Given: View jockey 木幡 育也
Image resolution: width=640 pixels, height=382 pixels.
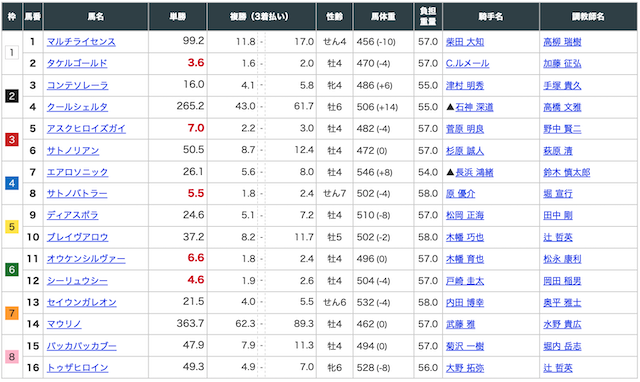Looking at the screenshot, I should 465,259.
